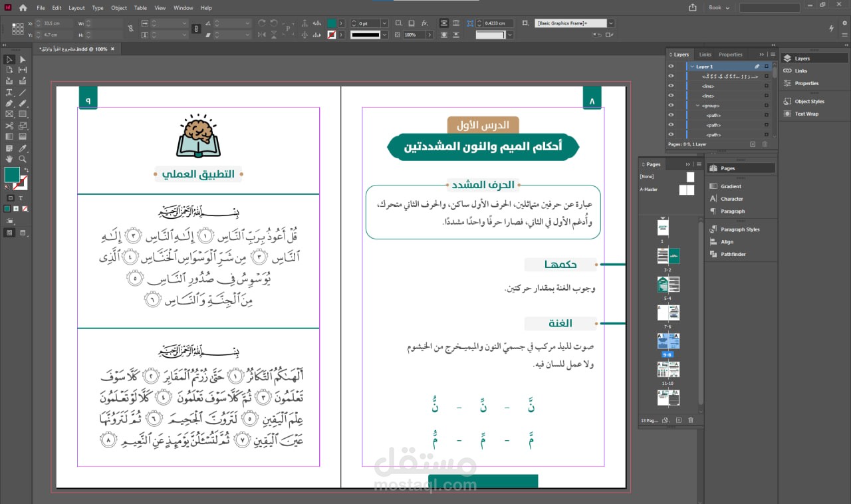Hide Layer 1 using its eye icon

[x=671, y=66]
